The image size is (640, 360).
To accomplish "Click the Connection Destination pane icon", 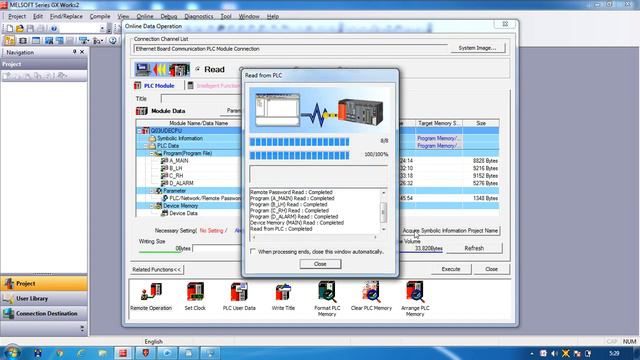I will [x=9, y=313].
